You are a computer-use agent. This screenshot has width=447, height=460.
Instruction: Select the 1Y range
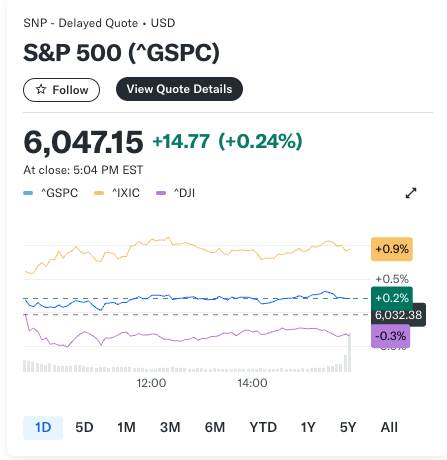coord(308,428)
